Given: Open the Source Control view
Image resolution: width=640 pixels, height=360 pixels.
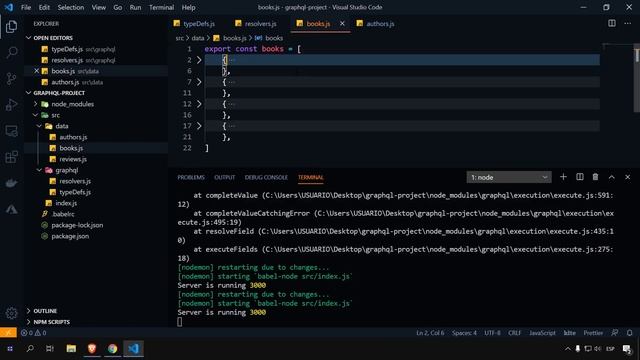Looking at the screenshot, I should [x=11, y=78].
